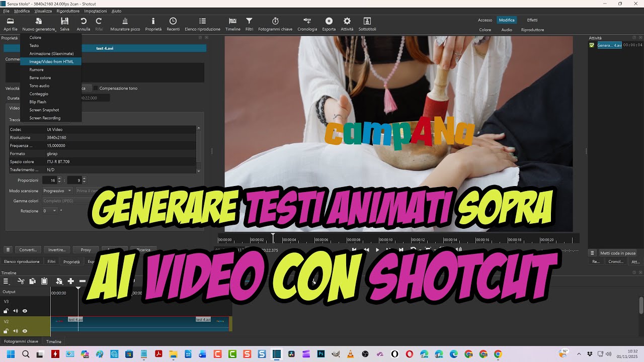Save the project with Salva icon
This screenshot has width=644, height=362.
point(64,24)
